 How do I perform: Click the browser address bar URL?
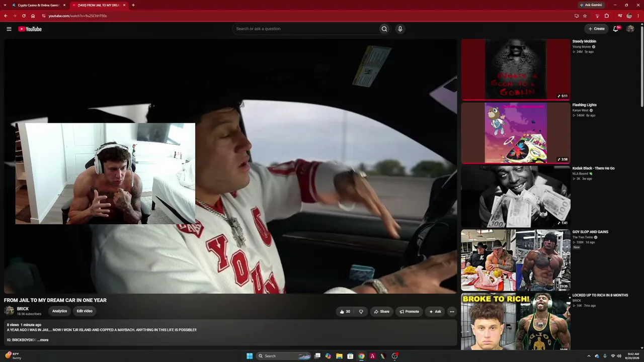coord(78,16)
